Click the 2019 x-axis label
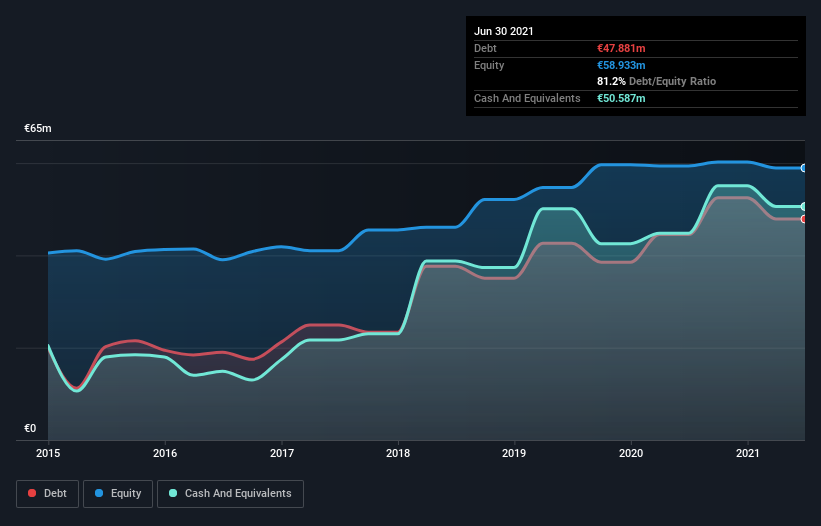This screenshot has height=526, width=821. [x=514, y=453]
